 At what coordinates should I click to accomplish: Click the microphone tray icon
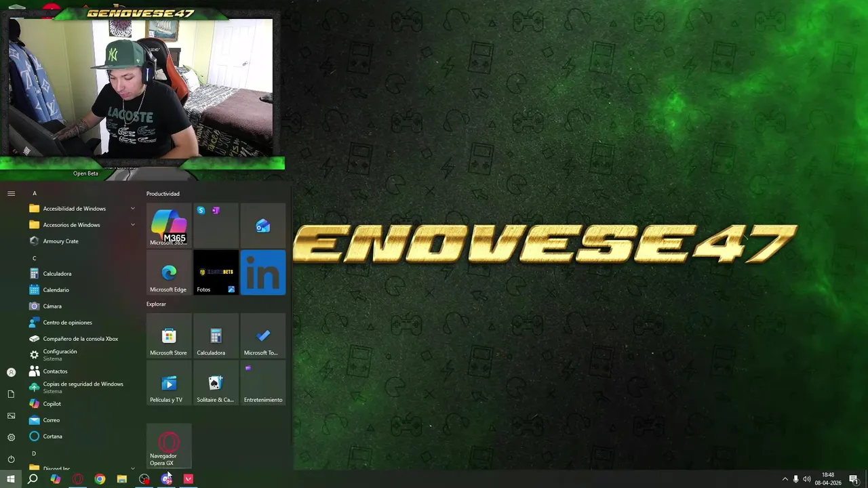pyautogui.click(x=795, y=479)
